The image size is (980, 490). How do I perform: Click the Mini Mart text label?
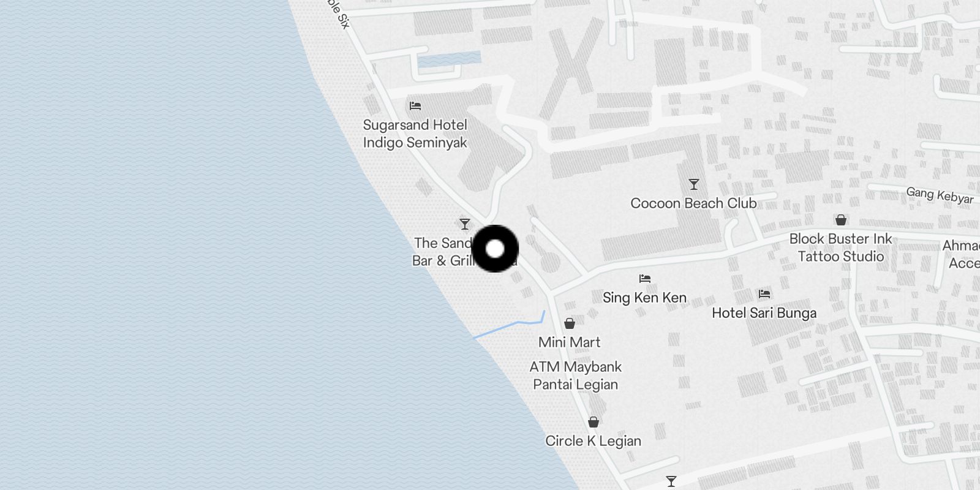[x=570, y=342]
